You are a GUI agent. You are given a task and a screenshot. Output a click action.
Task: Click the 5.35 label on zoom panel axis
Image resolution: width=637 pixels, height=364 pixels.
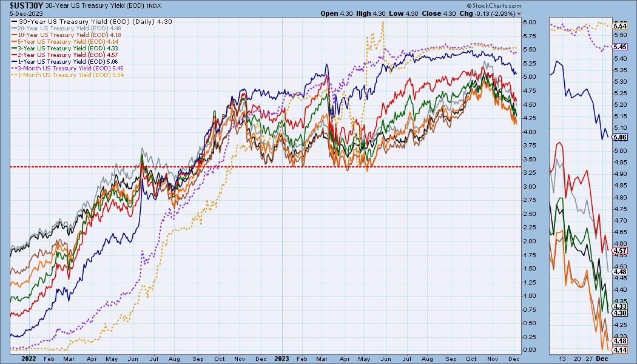(621, 70)
